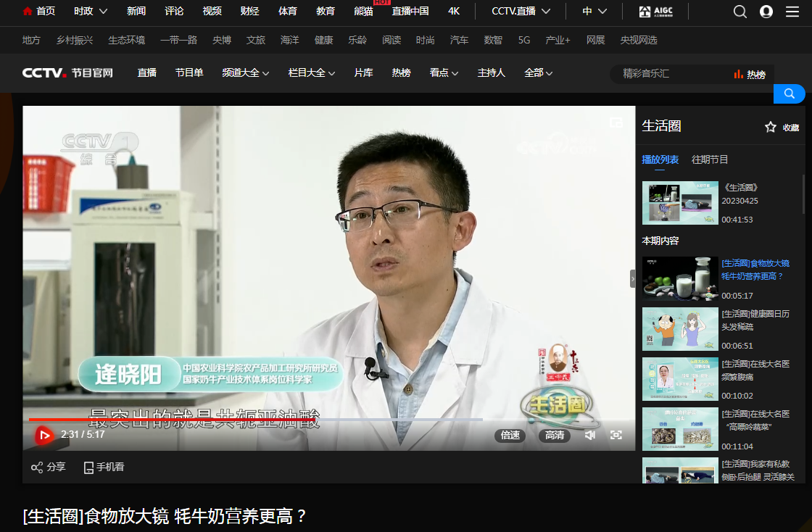Image resolution: width=812 pixels, height=532 pixels.
Task: Open 4K in top menu
Action: 454,11
